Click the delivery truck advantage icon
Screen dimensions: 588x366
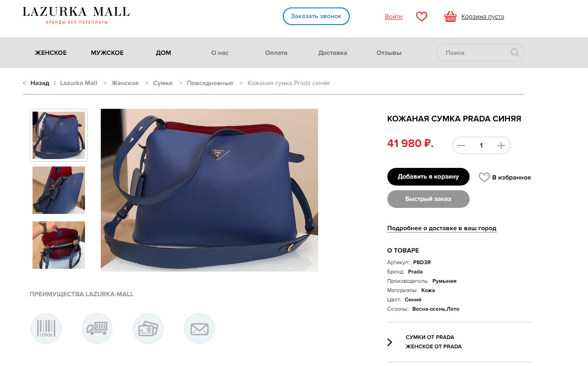[97, 328]
